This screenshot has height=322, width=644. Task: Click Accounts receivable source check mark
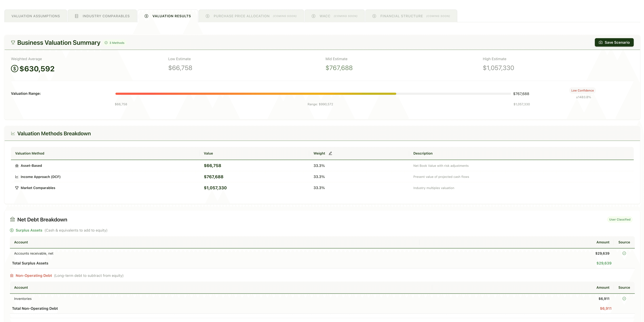click(624, 253)
